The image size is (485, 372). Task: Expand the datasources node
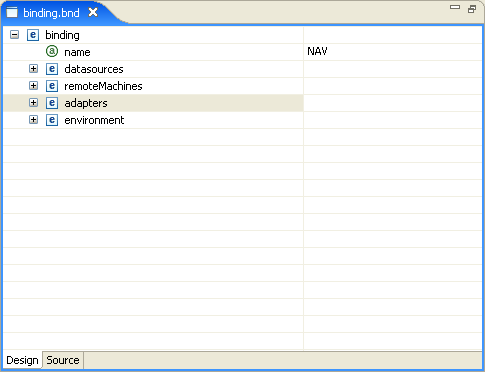[x=33, y=69]
